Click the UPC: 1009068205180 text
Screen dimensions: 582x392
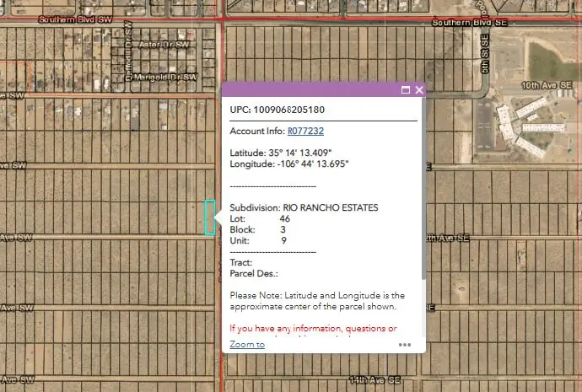(278, 110)
